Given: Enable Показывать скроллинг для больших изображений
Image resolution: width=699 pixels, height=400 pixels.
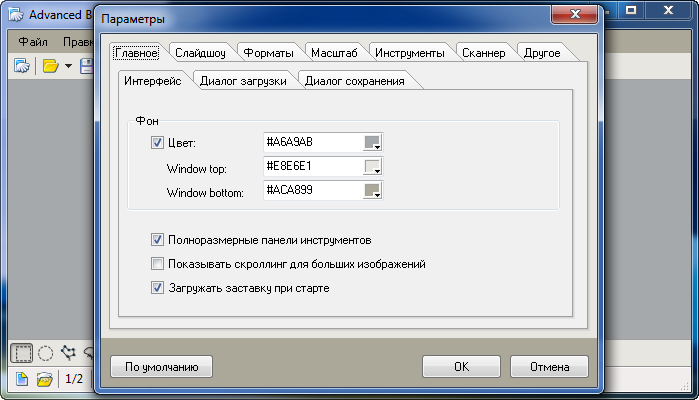Looking at the screenshot, I should (157, 264).
